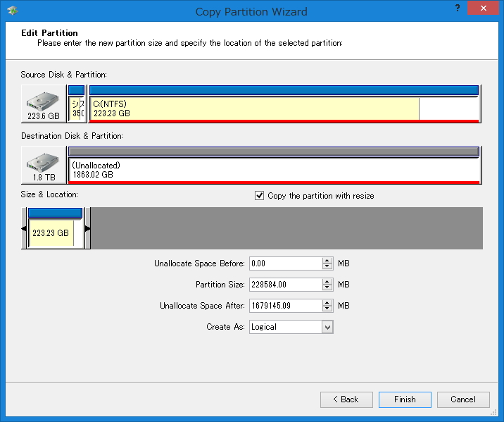
Task: Click the 'Destination Disk & Partition:' label
Action: coord(72,136)
